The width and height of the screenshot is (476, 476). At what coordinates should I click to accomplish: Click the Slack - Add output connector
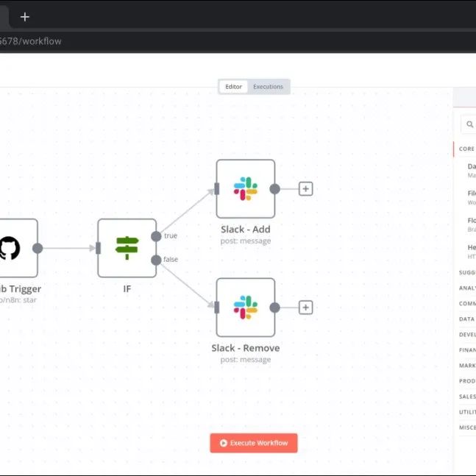[x=274, y=189]
